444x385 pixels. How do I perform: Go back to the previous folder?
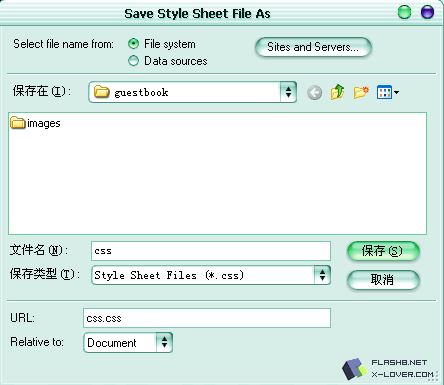click(x=314, y=92)
